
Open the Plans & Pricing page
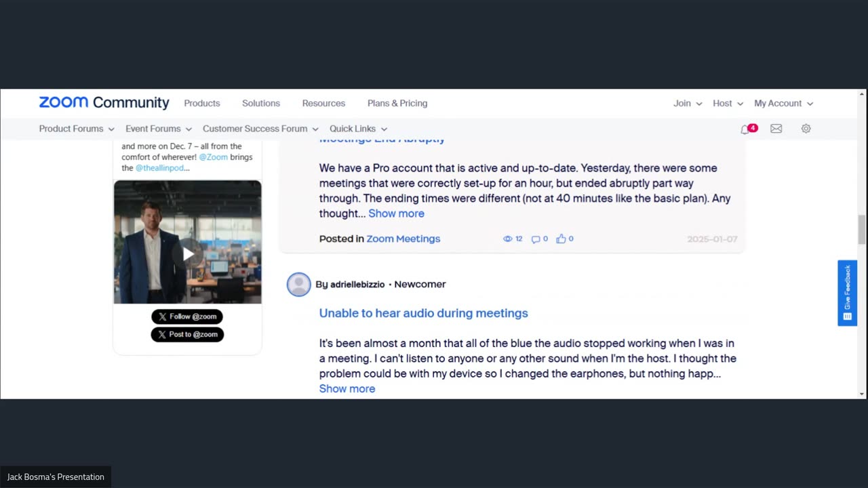pos(397,103)
